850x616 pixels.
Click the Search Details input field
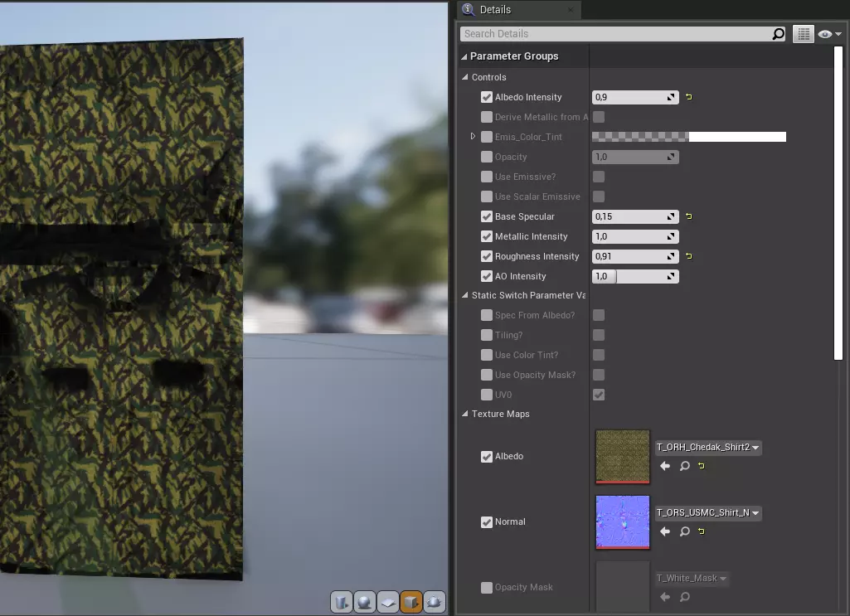click(x=614, y=34)
